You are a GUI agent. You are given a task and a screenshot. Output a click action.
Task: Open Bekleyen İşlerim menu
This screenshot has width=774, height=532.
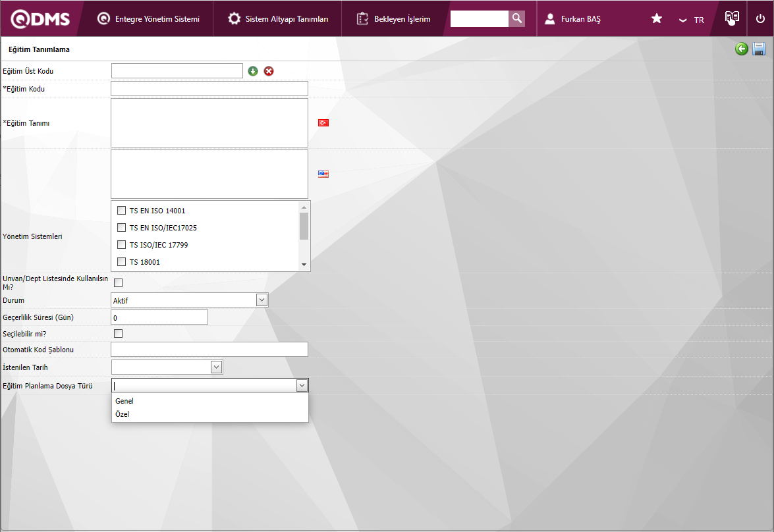(x=393, y=18)
